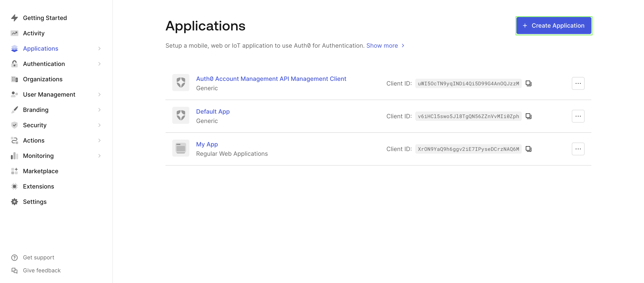Expand the Branding sidebar chevron
The width and height of the screenshot is (644, 283).
99,110
